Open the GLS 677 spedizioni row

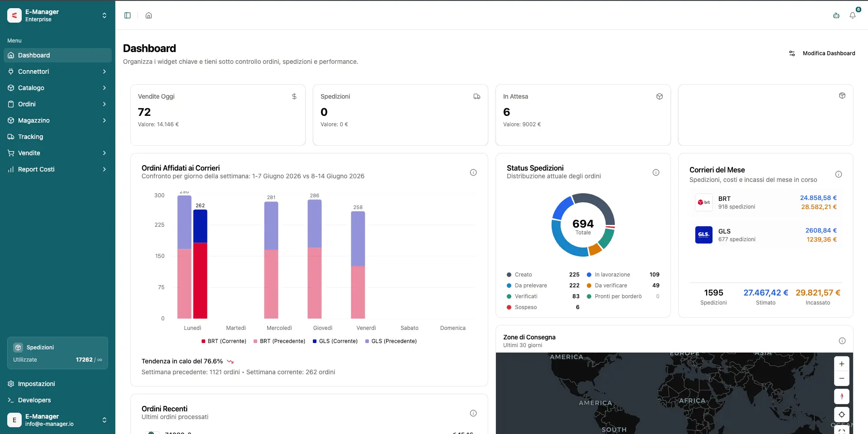pyautogui.click(x=766, y=235)
